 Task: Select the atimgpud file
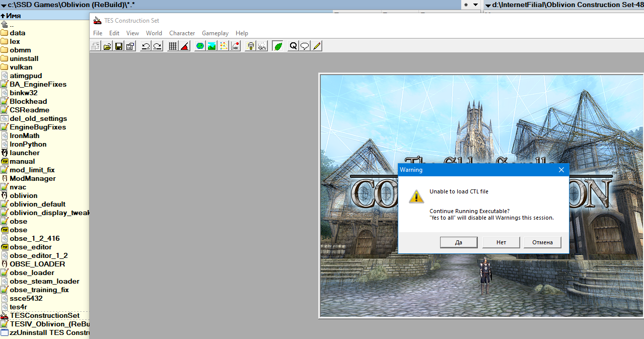[26, 76]
